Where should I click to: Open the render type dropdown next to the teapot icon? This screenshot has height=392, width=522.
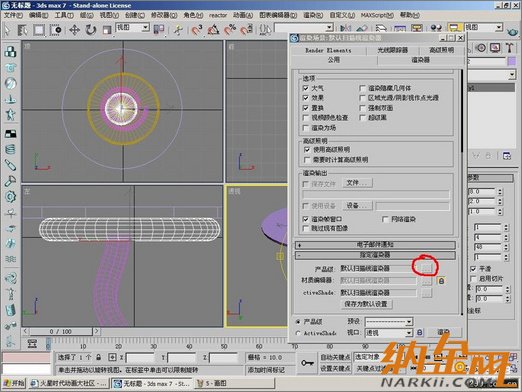tap(483, 27)
